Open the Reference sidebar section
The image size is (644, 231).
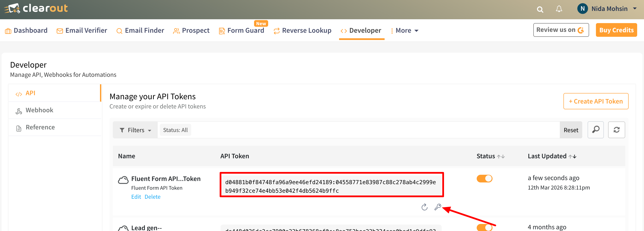click(x=40, y=127)
